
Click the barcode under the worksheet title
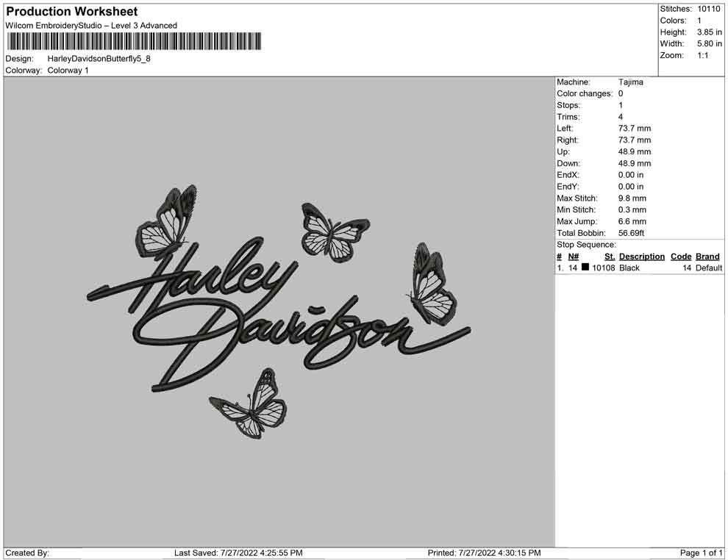click(x=134, y=41)
